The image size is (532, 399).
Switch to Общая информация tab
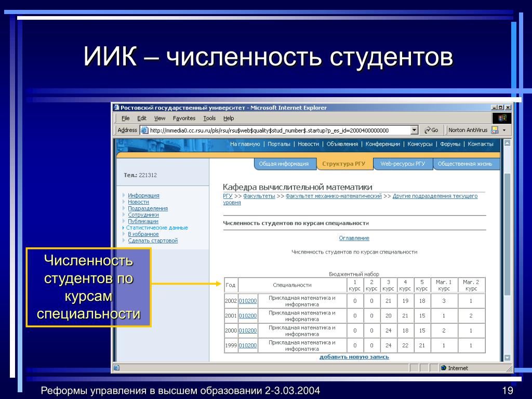(x=284, y=164)
